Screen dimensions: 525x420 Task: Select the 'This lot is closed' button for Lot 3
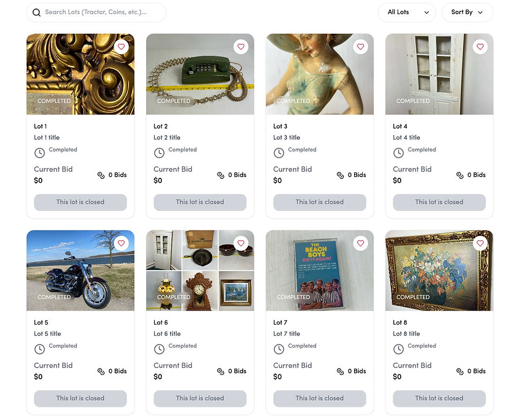click(319, 202)
